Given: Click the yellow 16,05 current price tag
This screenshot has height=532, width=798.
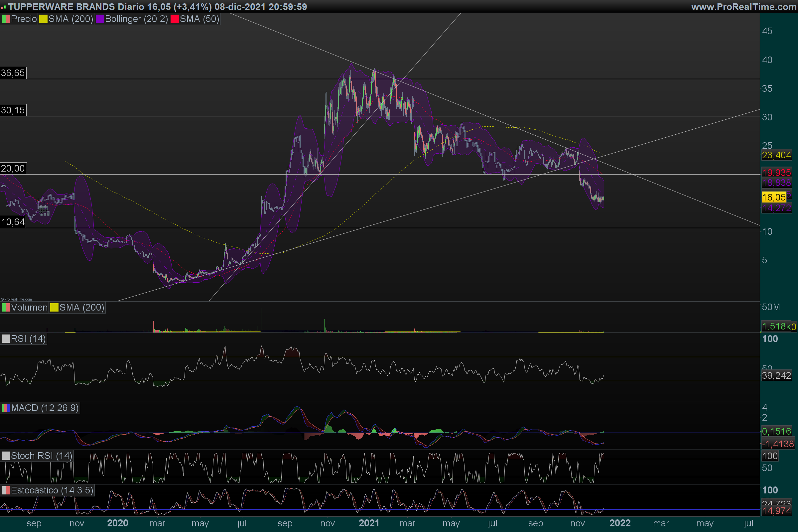Looking at the screenshot, I should (x=774, y=197).
